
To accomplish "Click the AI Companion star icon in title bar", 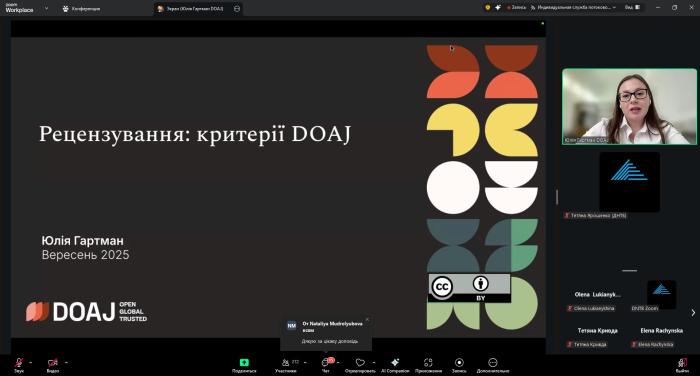I will coord(497,7).
